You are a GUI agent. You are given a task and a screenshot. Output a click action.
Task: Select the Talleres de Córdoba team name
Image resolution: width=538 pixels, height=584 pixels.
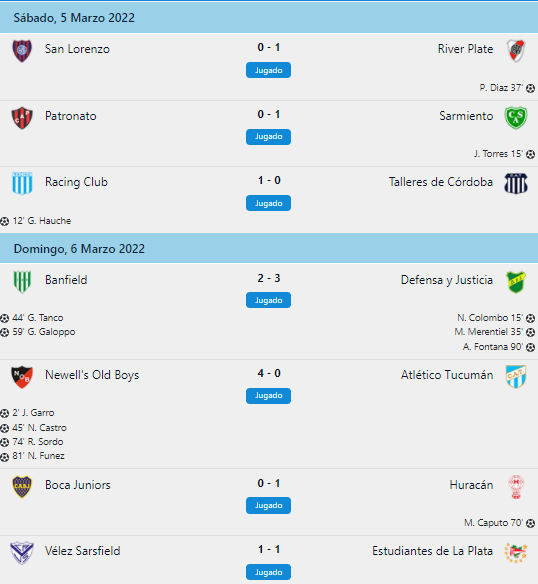[x=441, y=182]
